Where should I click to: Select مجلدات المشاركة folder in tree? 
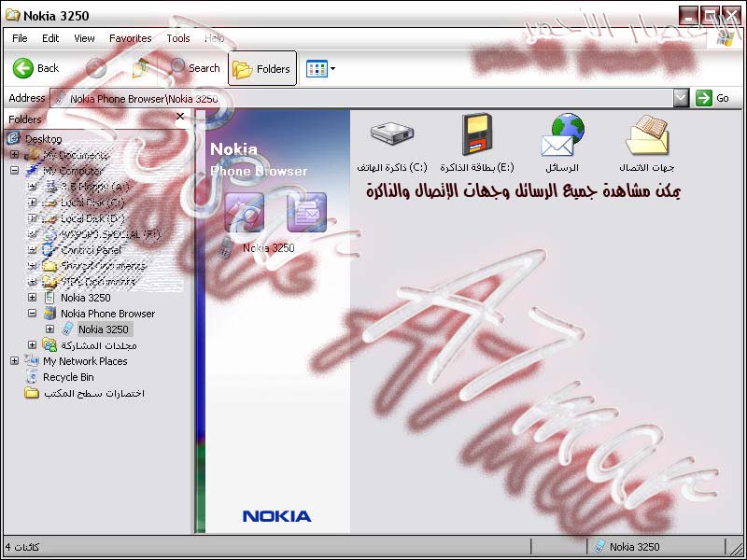99,345
